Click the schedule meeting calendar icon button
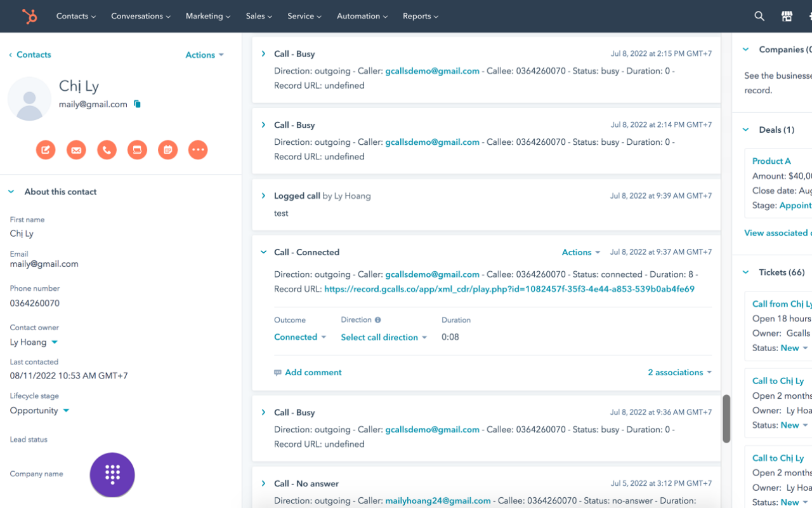Screen dimensions: 812x508 pyautogui.click(x=167, y=150)
